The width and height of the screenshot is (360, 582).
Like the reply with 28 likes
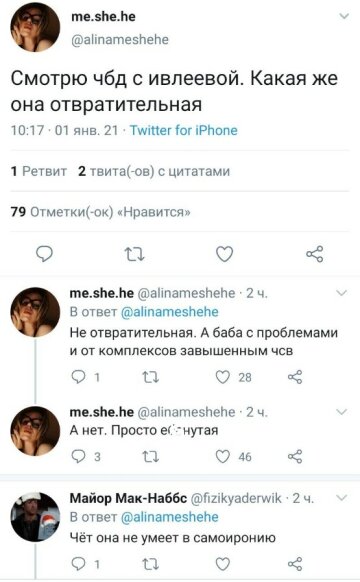tap(223, 377)
